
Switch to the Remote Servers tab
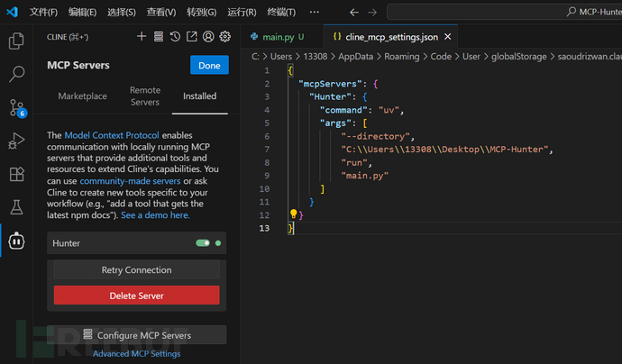[x=145, y=96]
